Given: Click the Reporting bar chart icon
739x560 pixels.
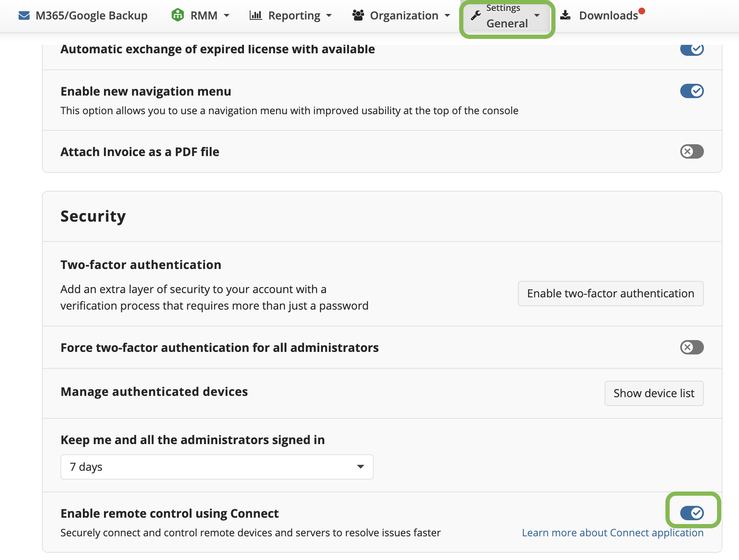Looking at the screenshot, I should (256, 15).
